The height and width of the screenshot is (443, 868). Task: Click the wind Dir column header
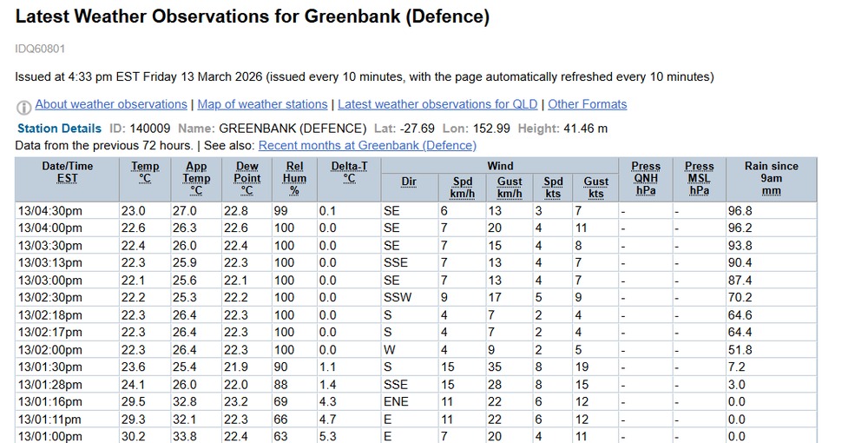coord(409,182)
